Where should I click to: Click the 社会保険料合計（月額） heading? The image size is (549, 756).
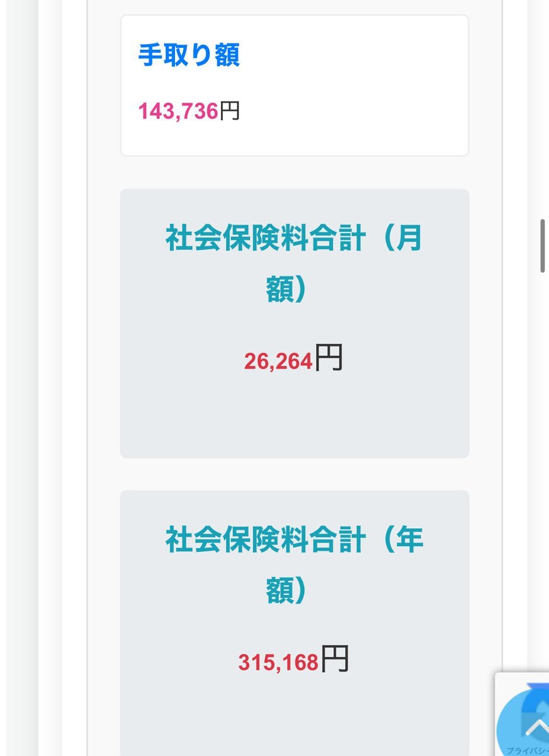coord(294,239)
